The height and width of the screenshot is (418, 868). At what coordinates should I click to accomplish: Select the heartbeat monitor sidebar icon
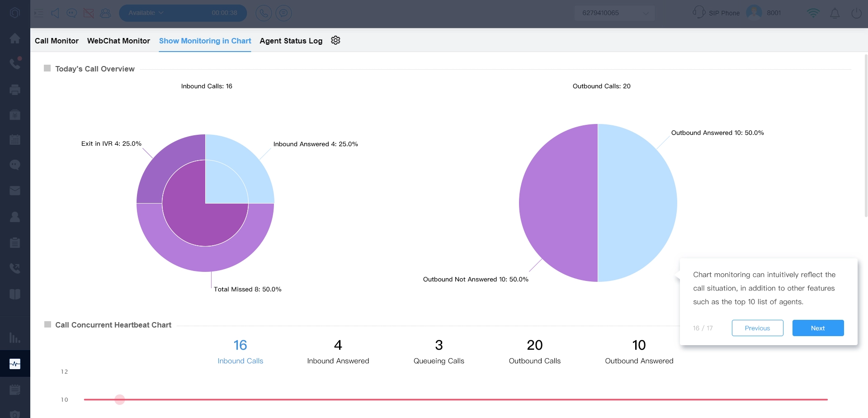pos(15,364)
